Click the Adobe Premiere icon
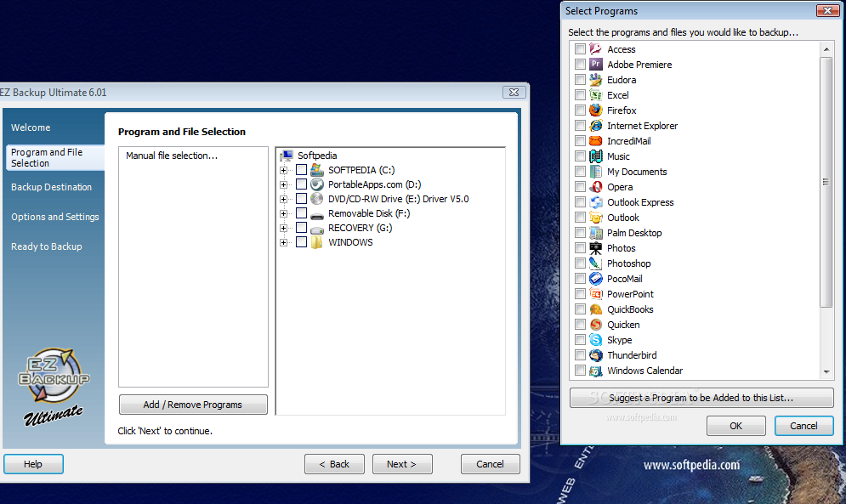Viewport: 846px width, 504px height. click(x=596, y=65)
